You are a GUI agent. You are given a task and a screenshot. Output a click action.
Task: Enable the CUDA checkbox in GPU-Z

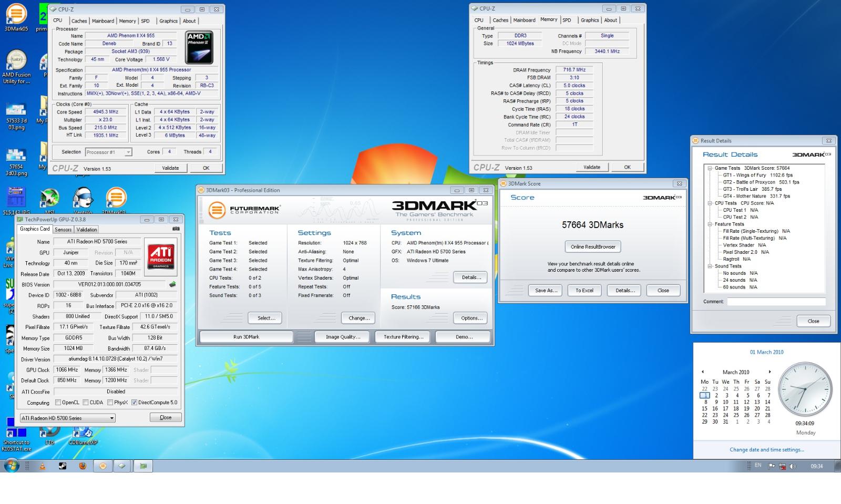coord(85,403)
